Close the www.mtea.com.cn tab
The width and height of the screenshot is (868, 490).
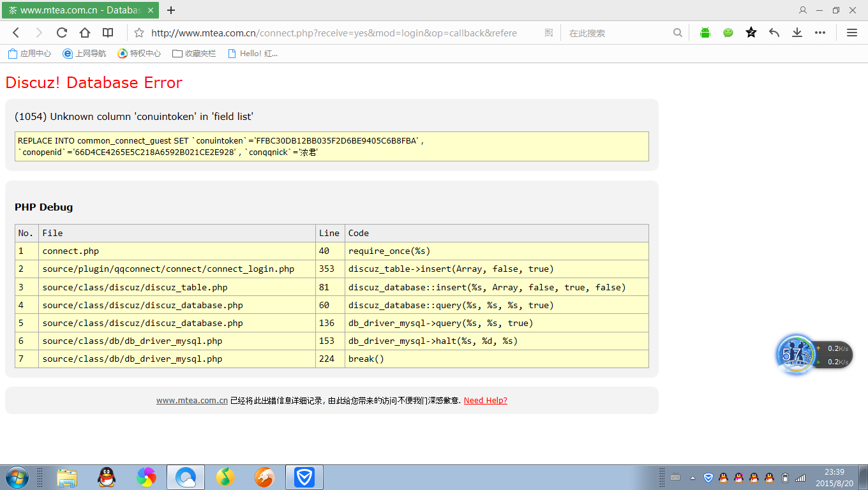(x=151, y=10)
